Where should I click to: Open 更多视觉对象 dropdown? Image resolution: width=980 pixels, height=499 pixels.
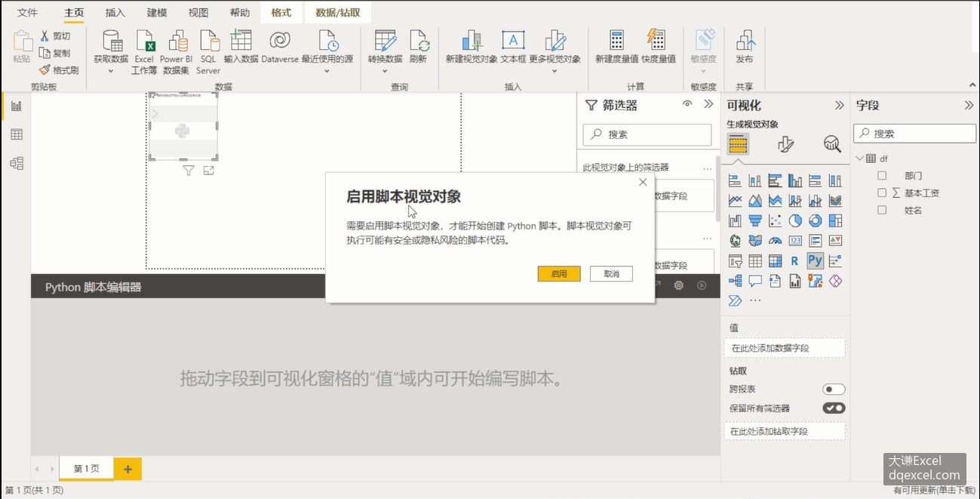(x=555, y=72)
